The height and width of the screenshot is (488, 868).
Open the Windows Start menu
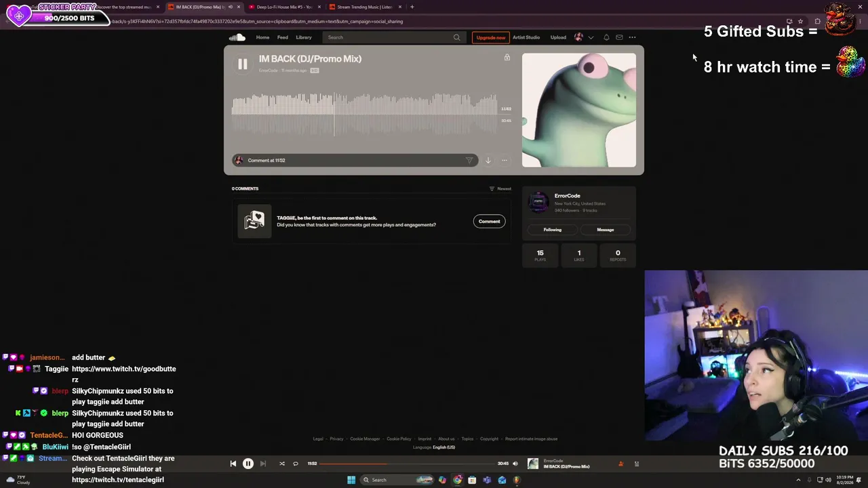(x=351, y=480)
